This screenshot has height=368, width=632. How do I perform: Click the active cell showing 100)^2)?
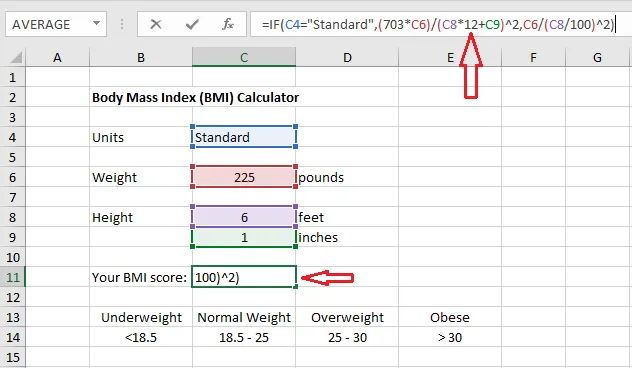(x=244, y=277)
